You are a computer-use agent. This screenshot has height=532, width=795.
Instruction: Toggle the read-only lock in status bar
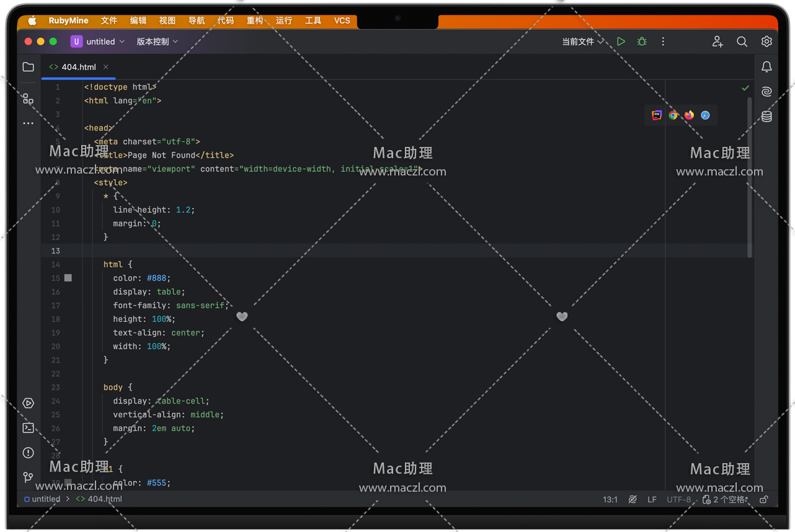tap(764, 499)
